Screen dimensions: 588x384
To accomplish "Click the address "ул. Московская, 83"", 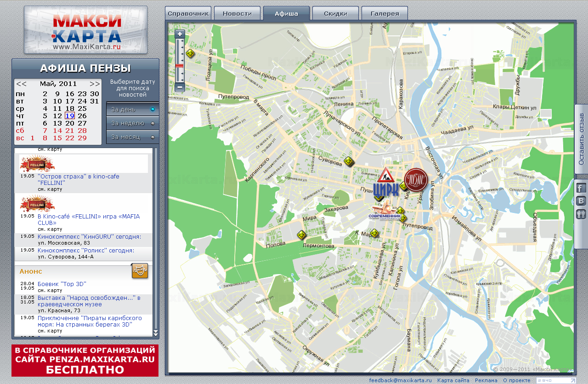I will (x=64, y=243).
